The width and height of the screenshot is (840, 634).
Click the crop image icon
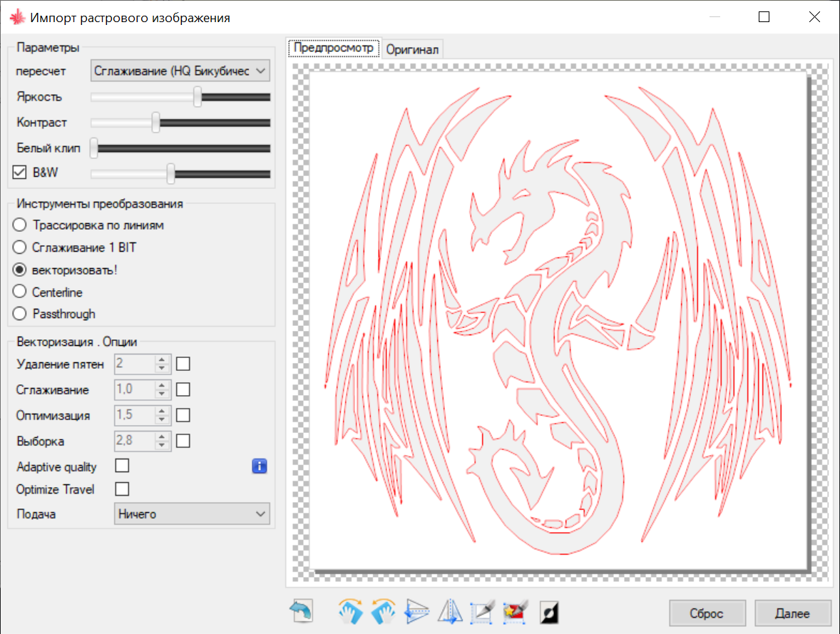click(482, 612)
